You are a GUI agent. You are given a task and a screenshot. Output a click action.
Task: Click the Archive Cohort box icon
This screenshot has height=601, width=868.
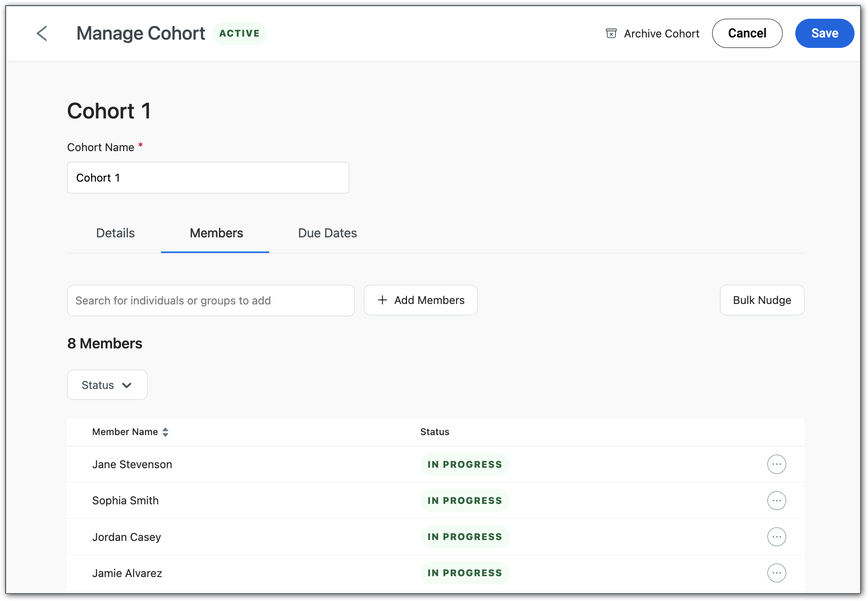(x=611, y=34)
